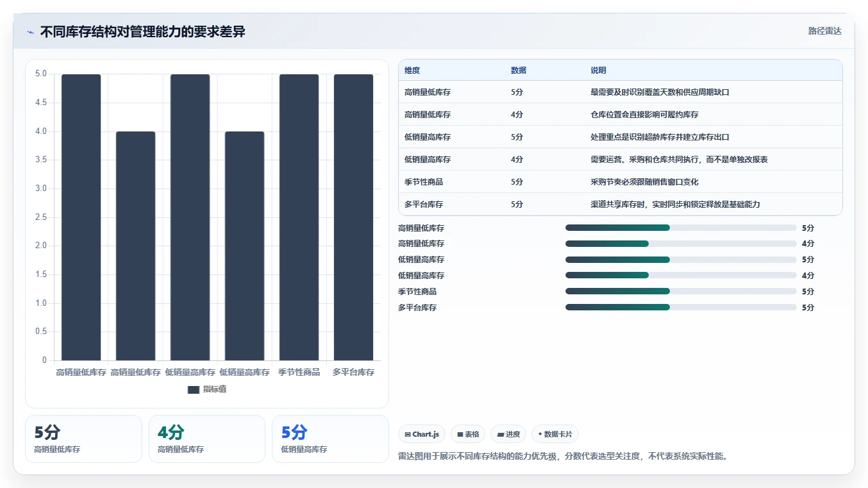Click the cell 最需要及时识别覆盖天数和供应周期缺口

point(660,92)
